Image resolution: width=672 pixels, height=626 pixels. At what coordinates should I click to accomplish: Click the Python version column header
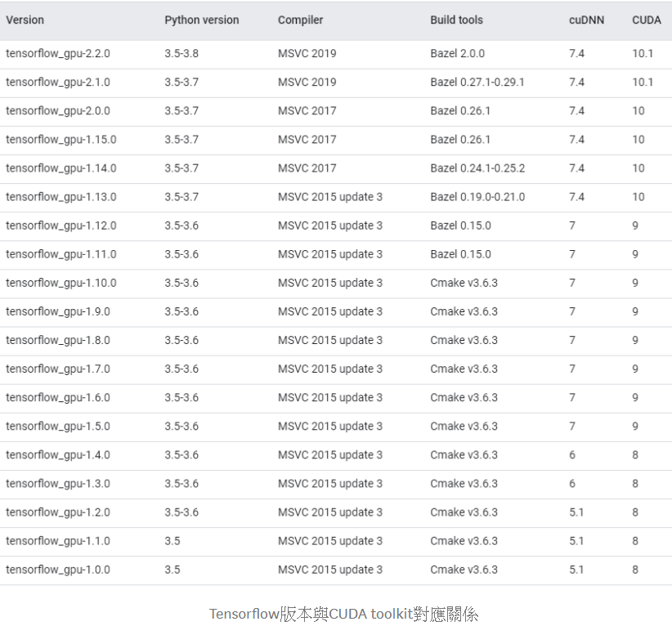(x=201, y=20)
